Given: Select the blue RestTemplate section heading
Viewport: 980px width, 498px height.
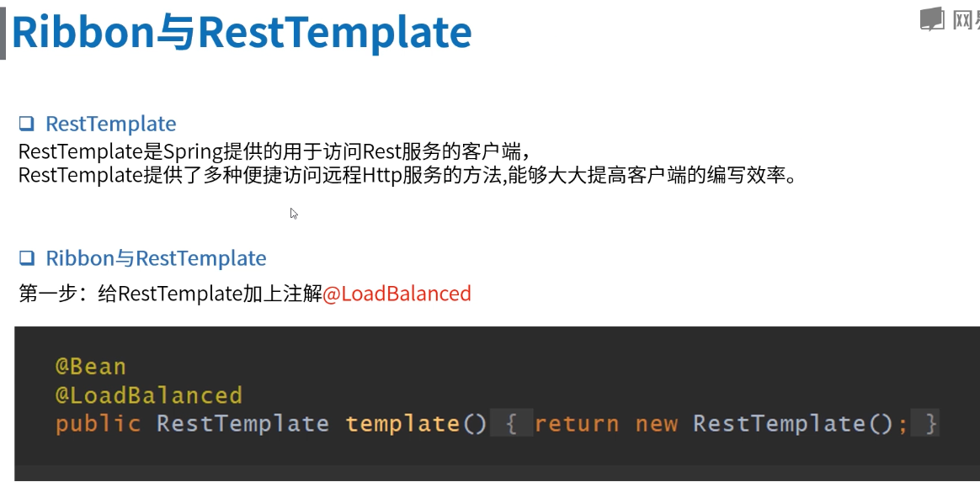Looking at the screenshot, I should tap(110, 123).
